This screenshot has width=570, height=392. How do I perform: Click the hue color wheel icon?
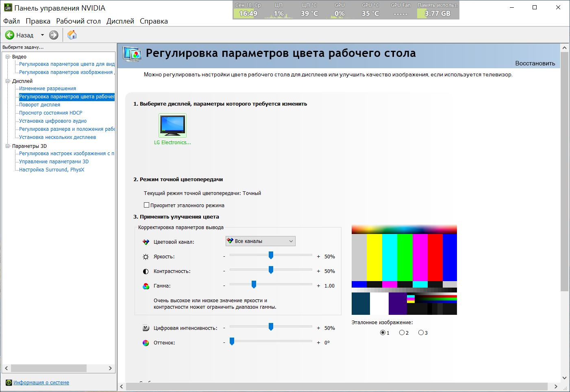146,343
